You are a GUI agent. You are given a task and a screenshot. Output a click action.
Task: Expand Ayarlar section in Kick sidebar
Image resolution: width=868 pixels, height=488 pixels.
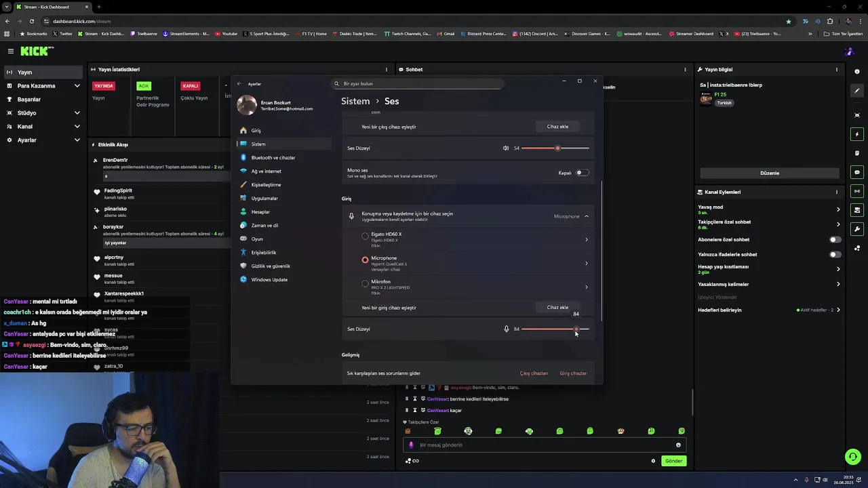click(x=77, y=140)
